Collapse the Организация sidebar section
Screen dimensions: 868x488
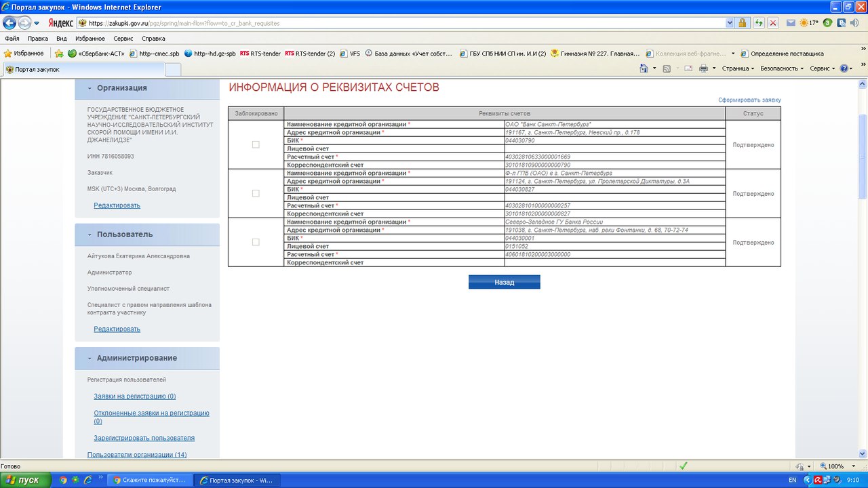pos(90,88)
